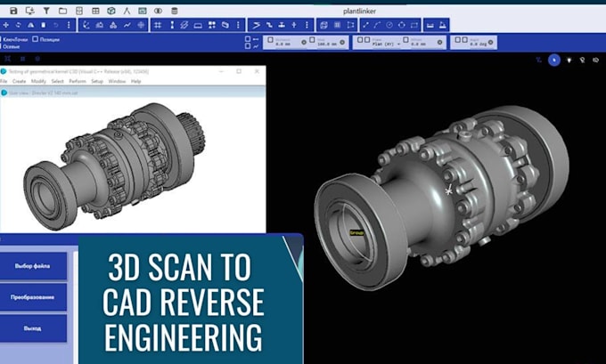The width and height of the screenshot is (606, 364).
Task: Clear the 0.0 deg angle field with its x button
Action: [490, 43]
